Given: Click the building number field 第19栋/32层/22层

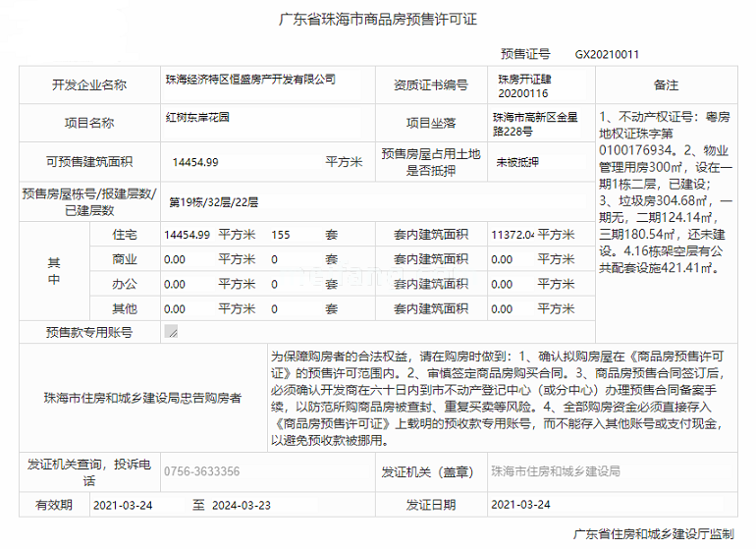Looking at the screenshot, I should point(213,203).
